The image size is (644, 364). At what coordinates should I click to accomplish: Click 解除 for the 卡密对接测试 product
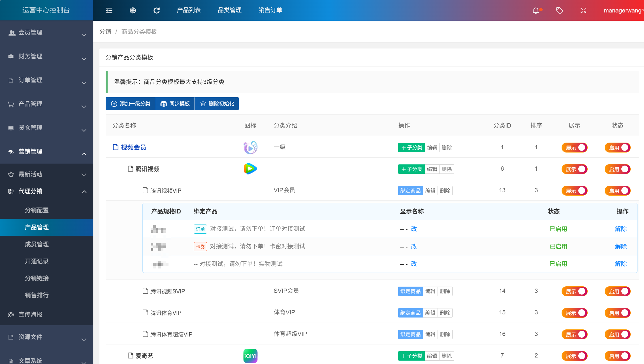click(621, 246)
